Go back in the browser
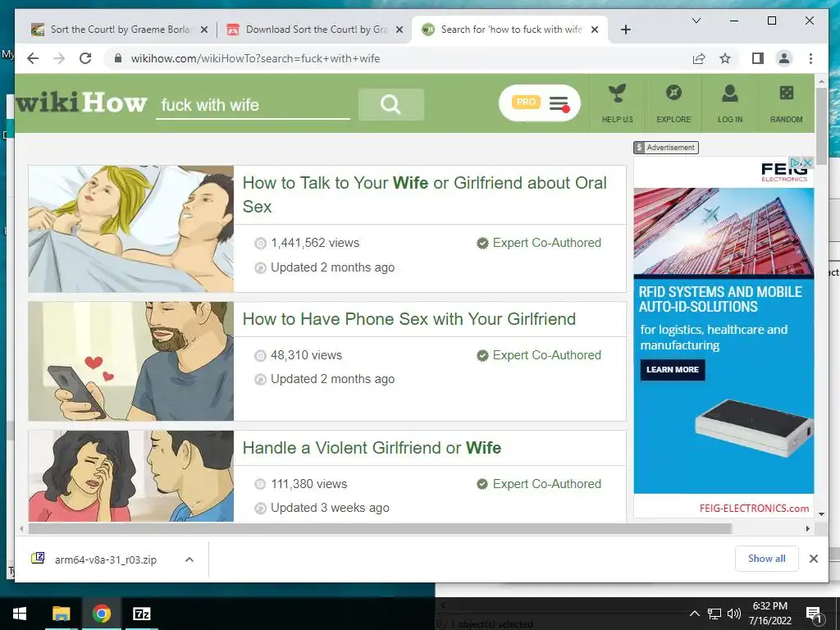 click(33, 58)
